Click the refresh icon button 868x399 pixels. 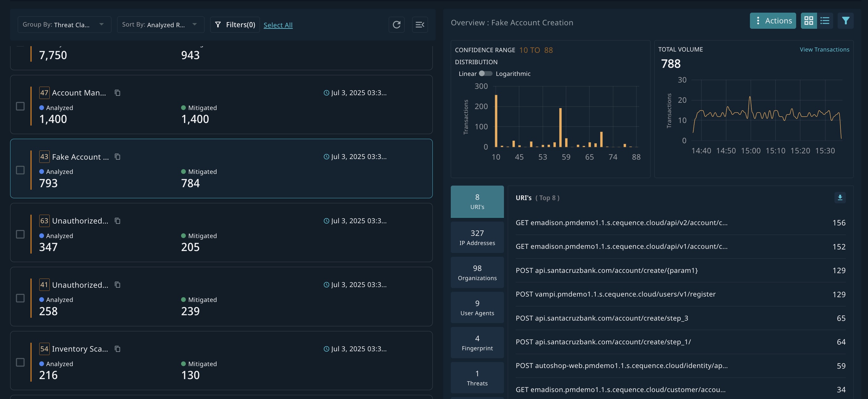[396, 25]
